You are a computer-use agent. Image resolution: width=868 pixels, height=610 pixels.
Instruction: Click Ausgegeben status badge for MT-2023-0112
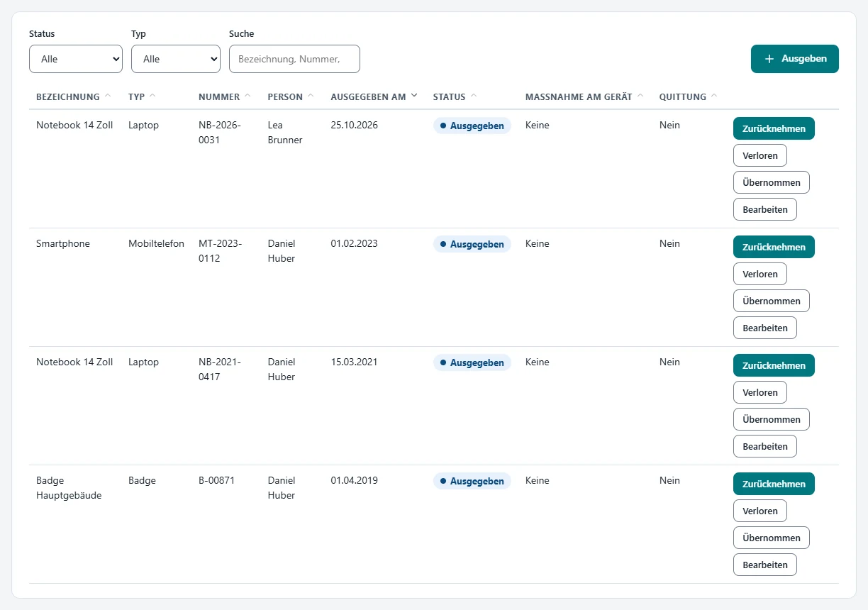tap(472, 244)
